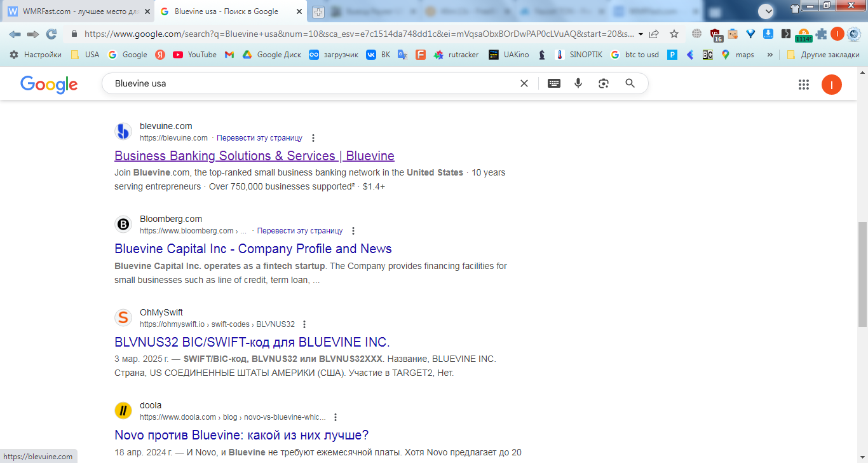Open the YouTube bookmark
This screenshot has height=463, width=868.
[194, 55]
